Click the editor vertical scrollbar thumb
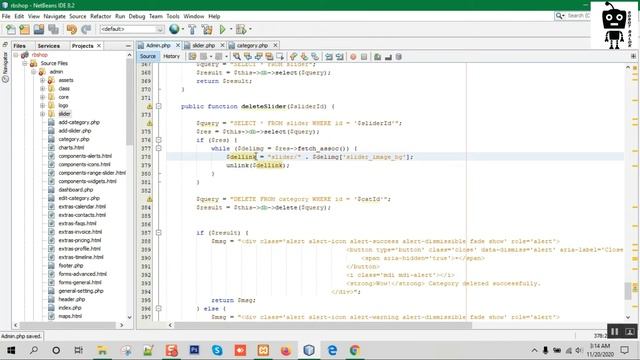Screen dimensions: 640x360 (x=628, y=291)
